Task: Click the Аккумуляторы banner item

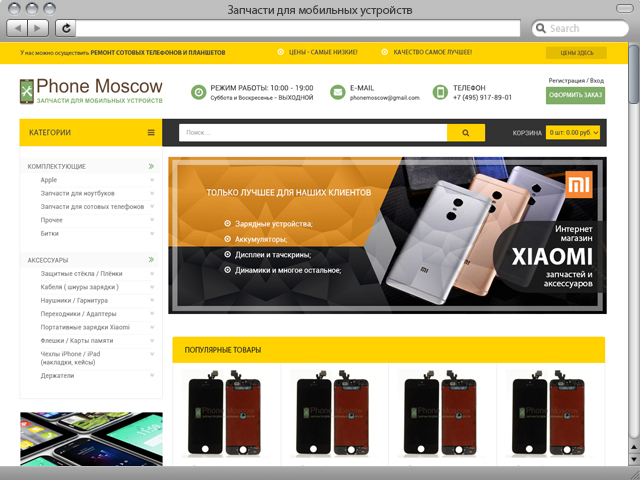Action: pos(261,239)
